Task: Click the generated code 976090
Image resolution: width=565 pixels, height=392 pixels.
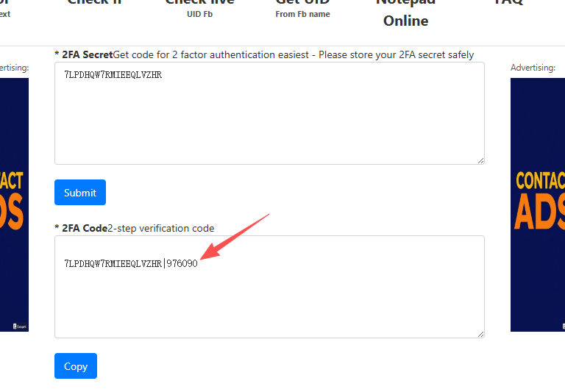Action: tap(182, 264)
